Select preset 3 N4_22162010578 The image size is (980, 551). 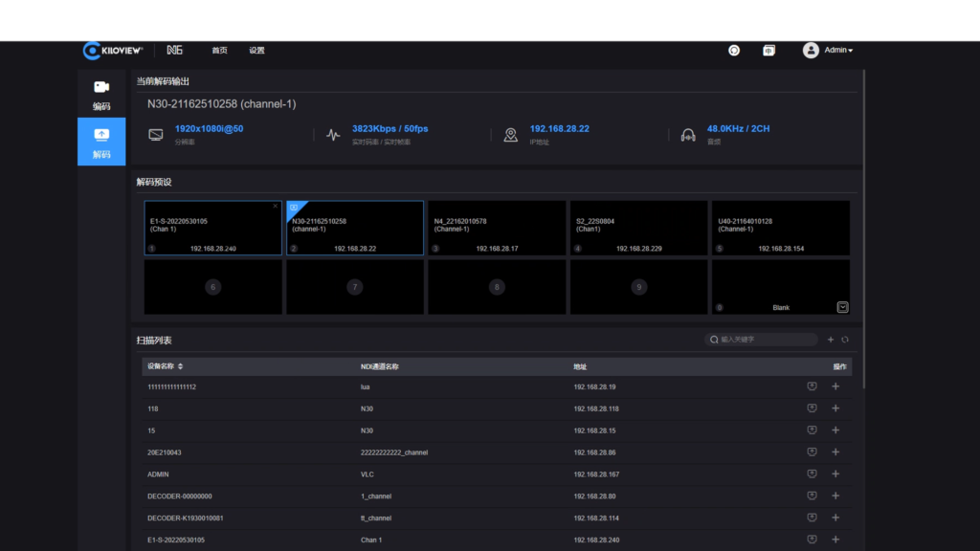pos(497,228)
